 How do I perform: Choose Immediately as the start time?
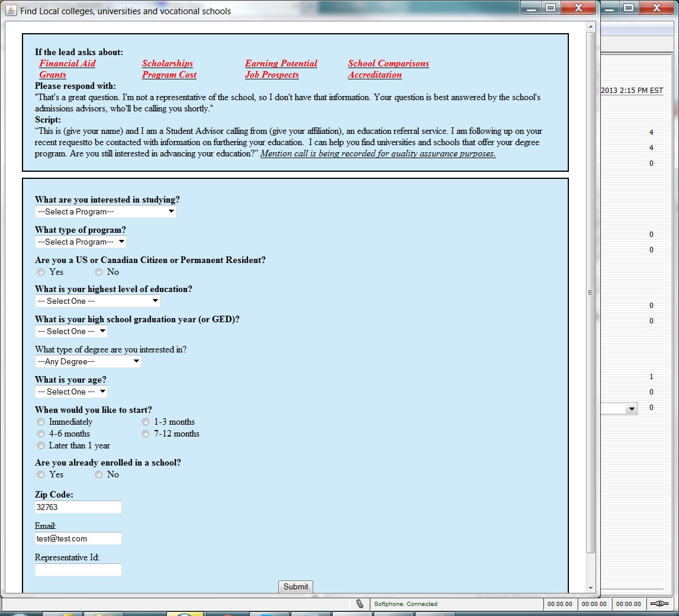[x=41, y=422]
